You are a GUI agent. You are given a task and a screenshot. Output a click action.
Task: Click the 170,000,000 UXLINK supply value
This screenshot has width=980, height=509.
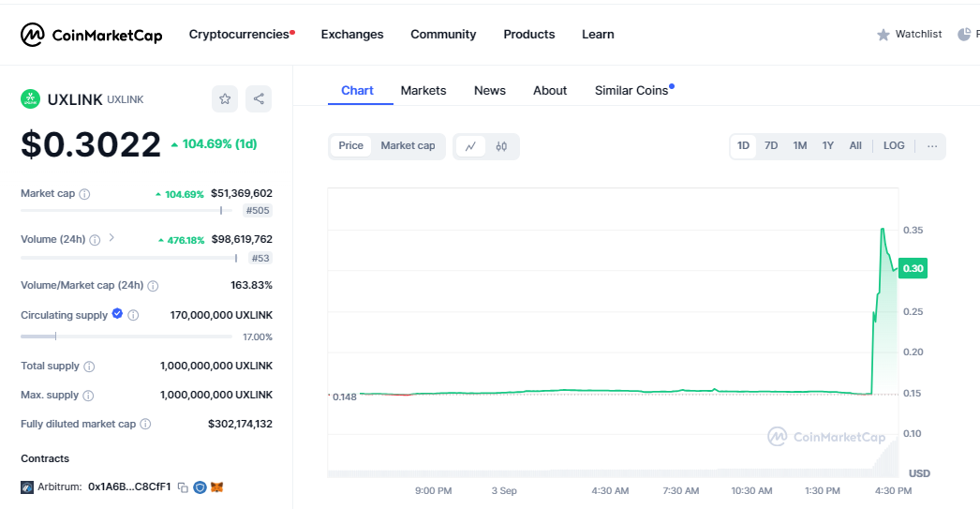coord(221,315)
